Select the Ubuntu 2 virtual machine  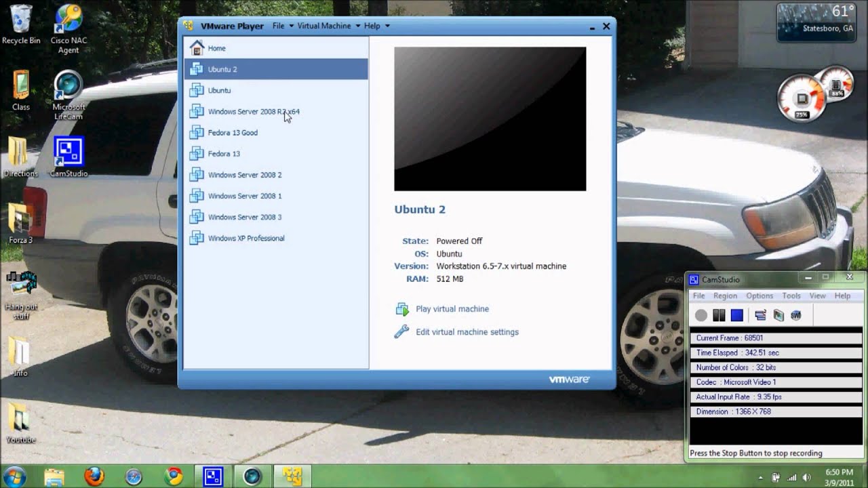click(276, 69)
